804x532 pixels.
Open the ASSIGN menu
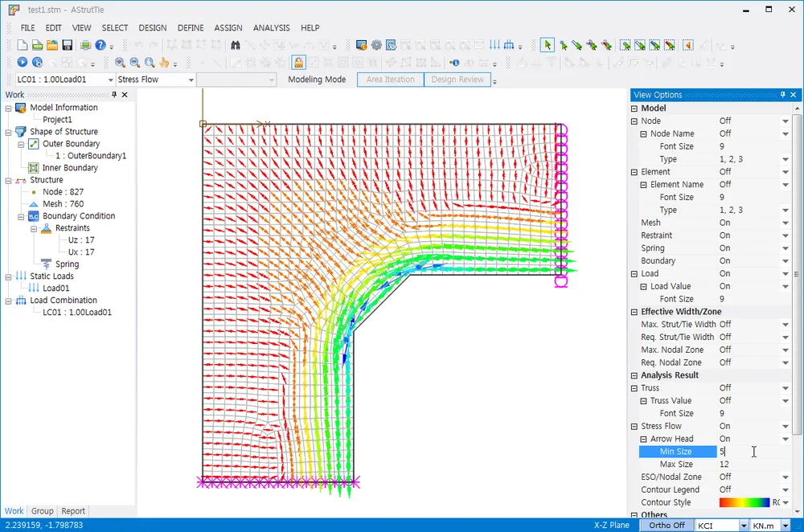tap(228, 27)
